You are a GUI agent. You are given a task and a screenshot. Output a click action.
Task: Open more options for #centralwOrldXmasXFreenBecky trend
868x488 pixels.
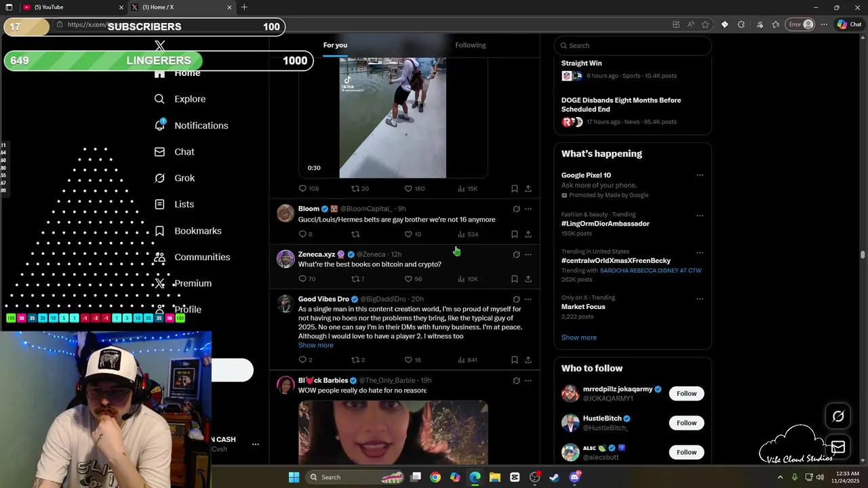[700, 253]
